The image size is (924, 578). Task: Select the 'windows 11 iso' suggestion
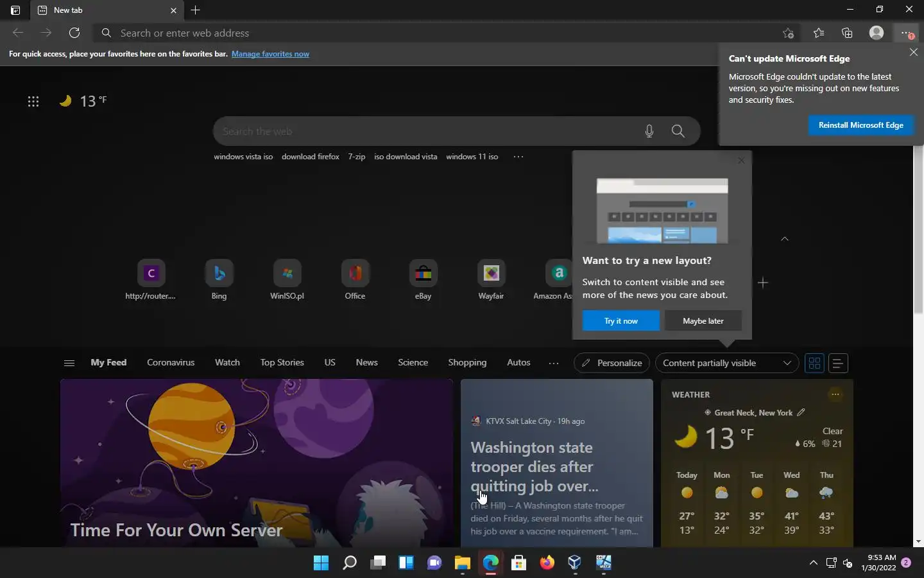pos(472,157)
